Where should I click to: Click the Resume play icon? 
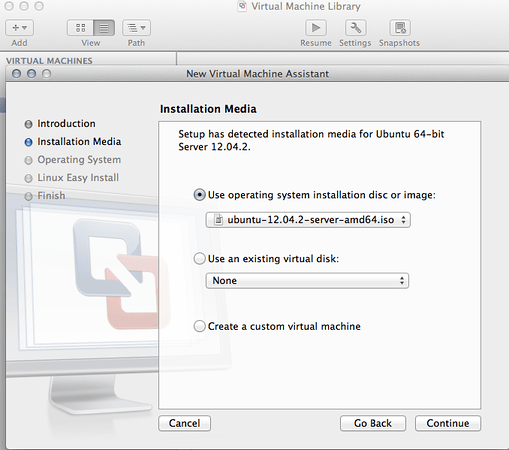316,28
